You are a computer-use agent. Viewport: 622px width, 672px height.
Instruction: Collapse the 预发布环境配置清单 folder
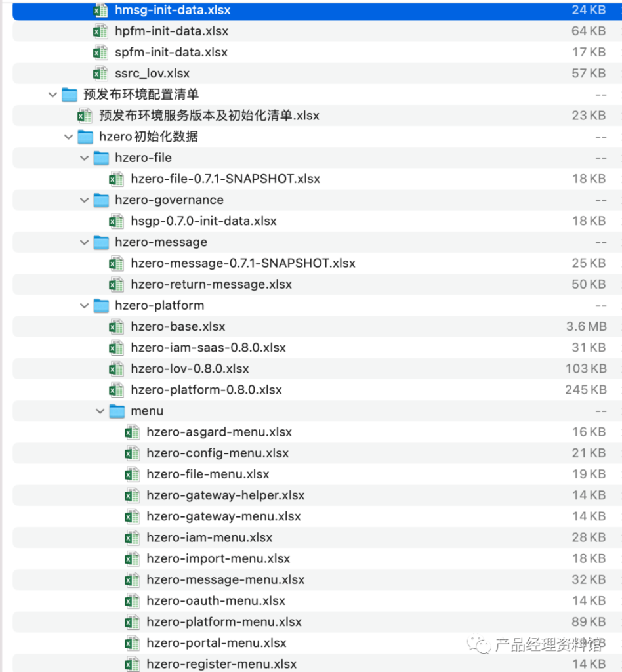pyautogui.click(x=53, y=95)
